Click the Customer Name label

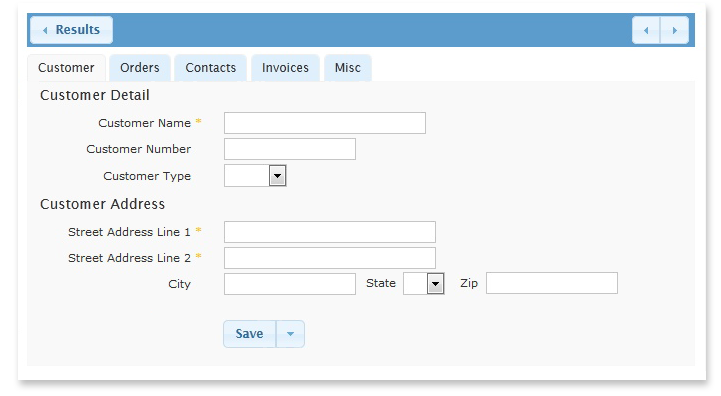(144, 123)
